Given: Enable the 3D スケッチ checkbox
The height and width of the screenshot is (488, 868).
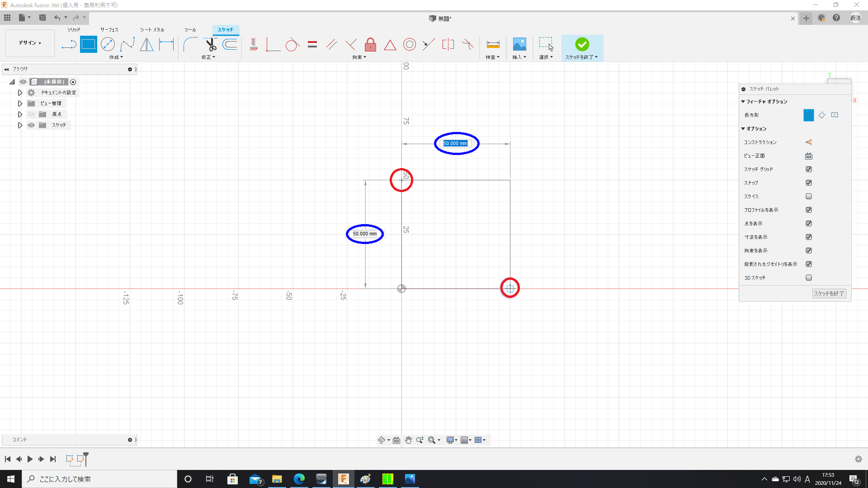Looking at the screenshot, I should [809, 278].
